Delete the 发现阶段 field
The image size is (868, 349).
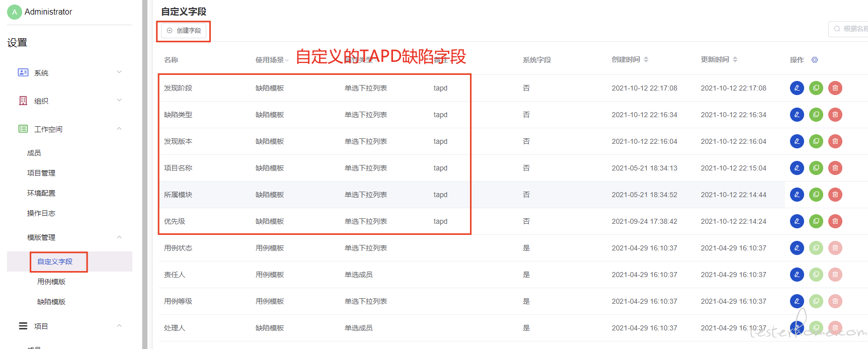835,88
